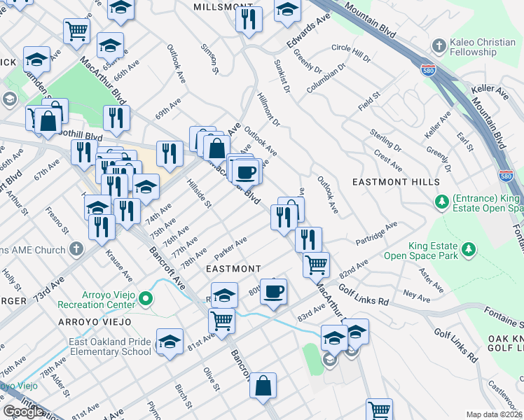Viewport: 524px width, 420px height.
Task: Click the cafe cup marker on MacArthur Blvd
Action: coord(246,173)
